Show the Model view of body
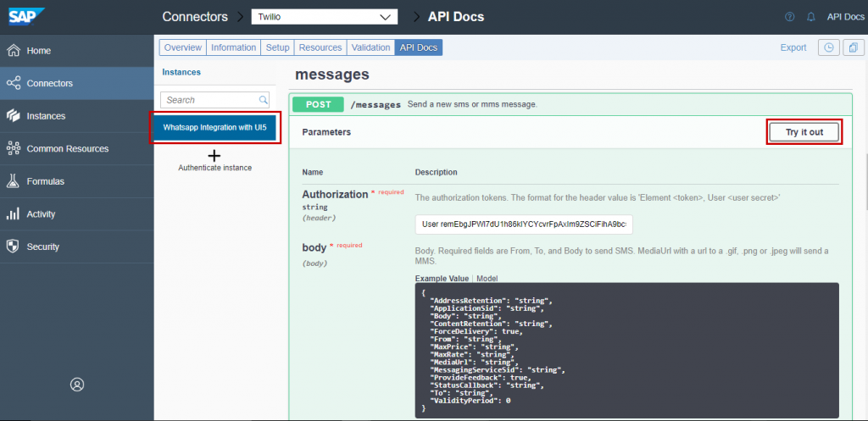Viewport: 868px width, 421px height. (487, 279)
